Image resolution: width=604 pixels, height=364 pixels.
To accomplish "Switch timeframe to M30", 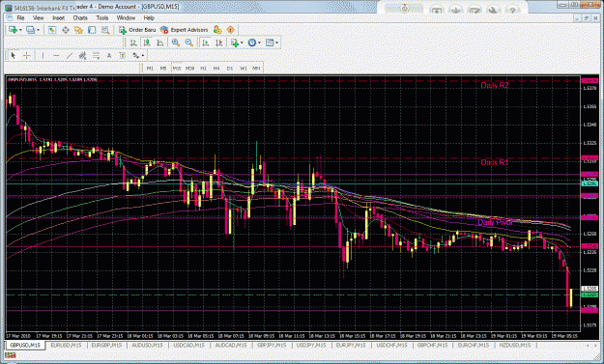I will (x=189, y=69).
